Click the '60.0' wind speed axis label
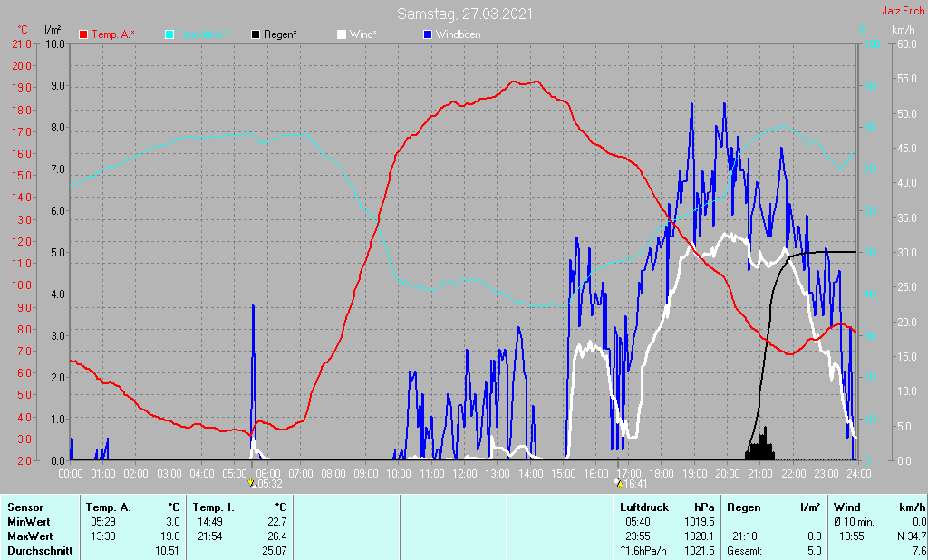Image resolution: width=928 pixels, height=560 pixels. click(906, 43)
